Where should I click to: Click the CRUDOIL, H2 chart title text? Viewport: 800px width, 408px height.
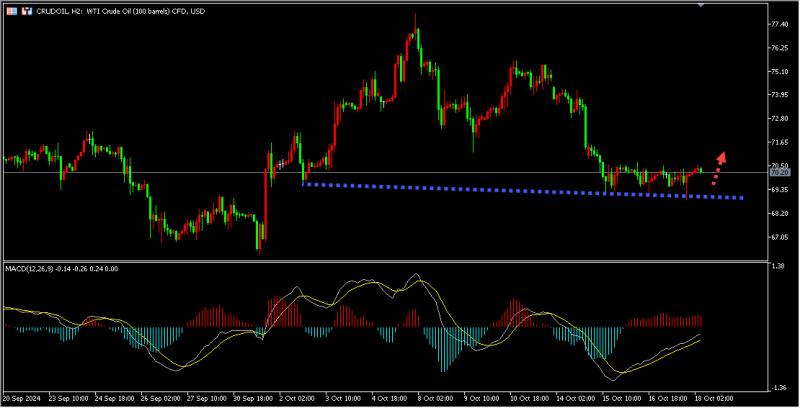pyautogui.click(x=120, y=11)
